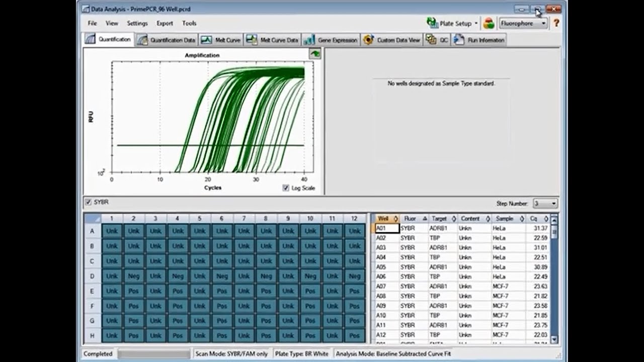Click the threshold line in Amplification chart
644x362 pixels.
210,145
